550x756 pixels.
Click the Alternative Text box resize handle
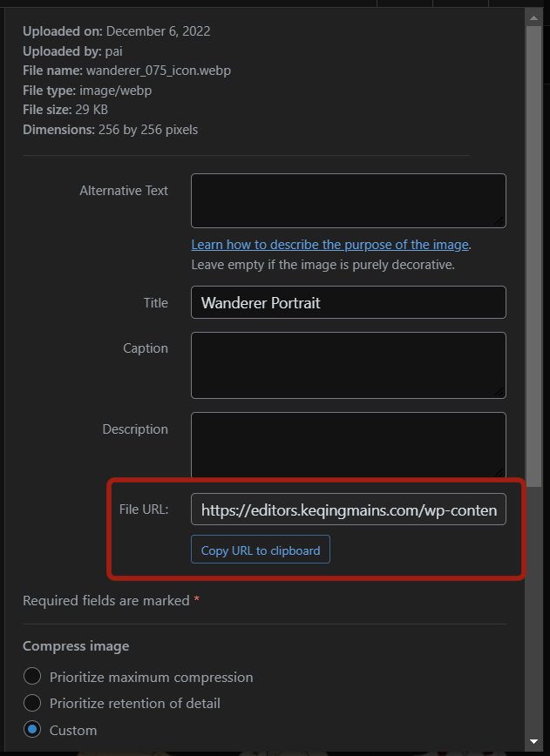tap(500, 222)
